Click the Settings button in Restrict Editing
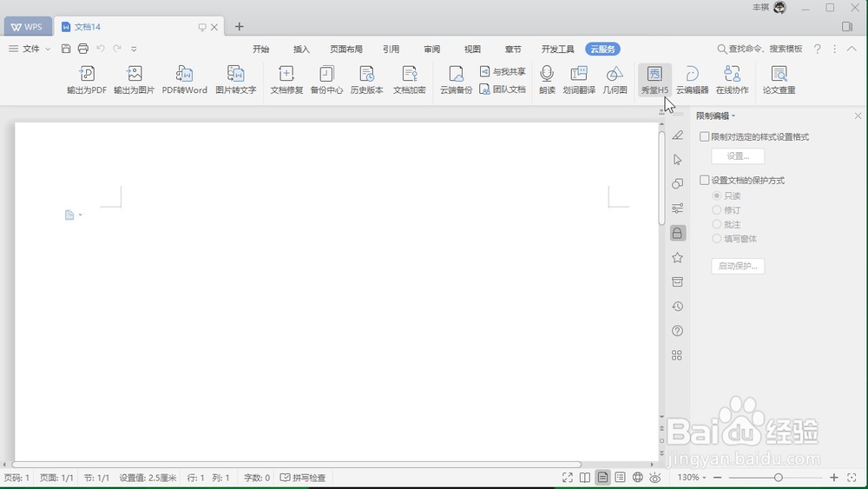868x489 pixels. [x=738, y=156]
